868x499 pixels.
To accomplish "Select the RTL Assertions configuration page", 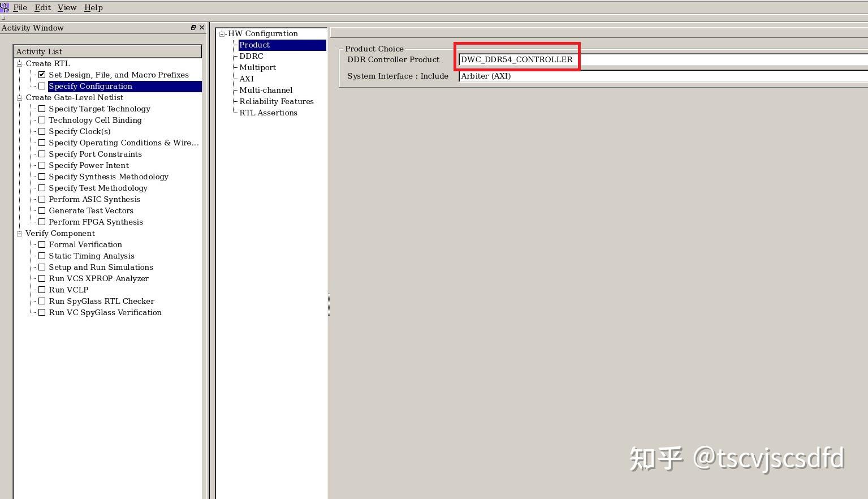I will pyautogui.click(x=268, y=113).
